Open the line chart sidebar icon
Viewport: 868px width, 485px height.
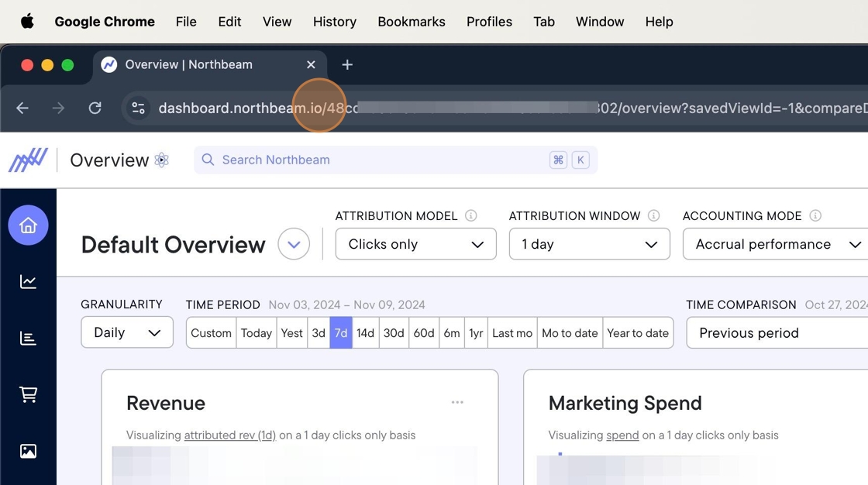pyautogui.click(x=28, y=282)
